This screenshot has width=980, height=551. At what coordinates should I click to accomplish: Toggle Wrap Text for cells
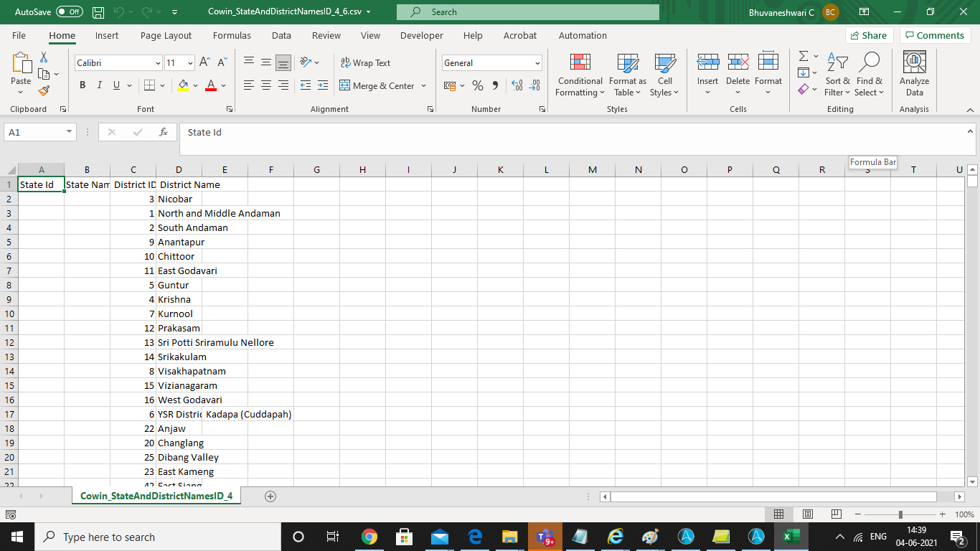point(365,63)
